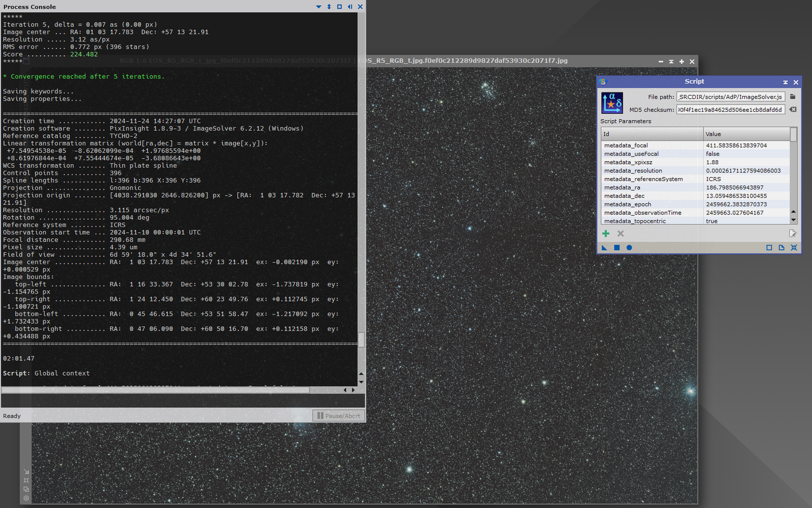Select the metadata_focal row

click(696, 145)
